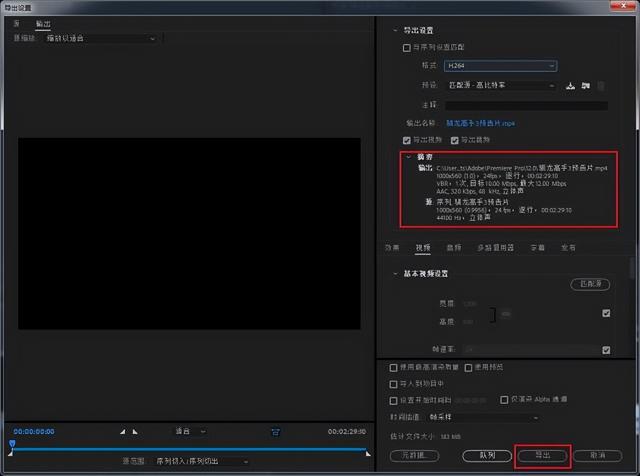The image size is (640, 476).
Task: Click the blue preview timeline bar
Action: (189, 449)
